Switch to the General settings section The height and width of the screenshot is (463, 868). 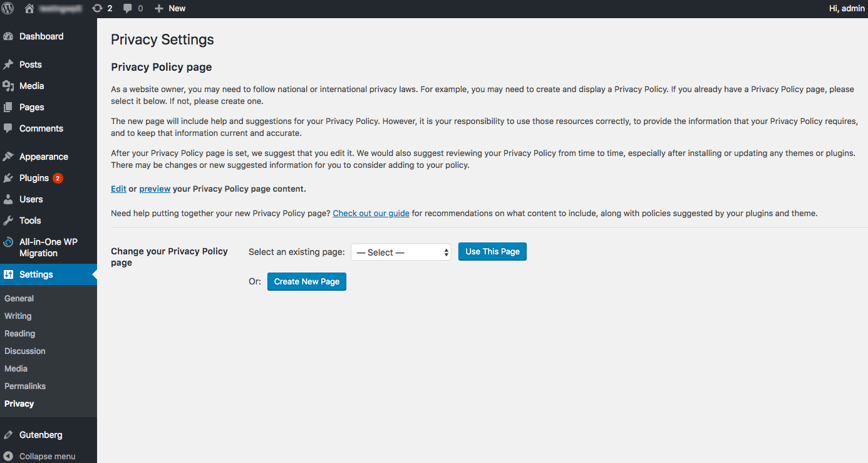19,298
